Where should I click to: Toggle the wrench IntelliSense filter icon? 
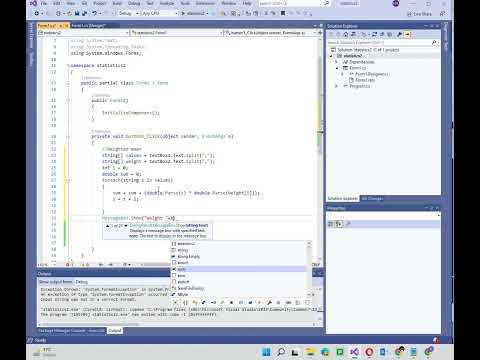pyautogui.click(x=269, y=303)
